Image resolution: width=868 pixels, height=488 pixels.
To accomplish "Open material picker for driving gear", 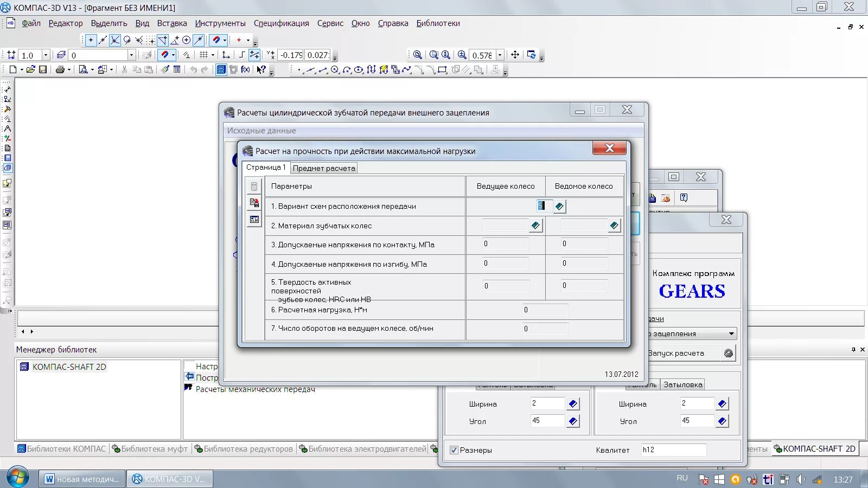I will [535, 226].
